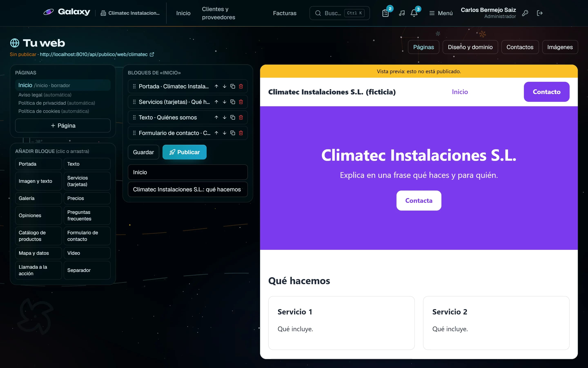Duplicate the Servicios (tarjetas) block

coord(233,102)
